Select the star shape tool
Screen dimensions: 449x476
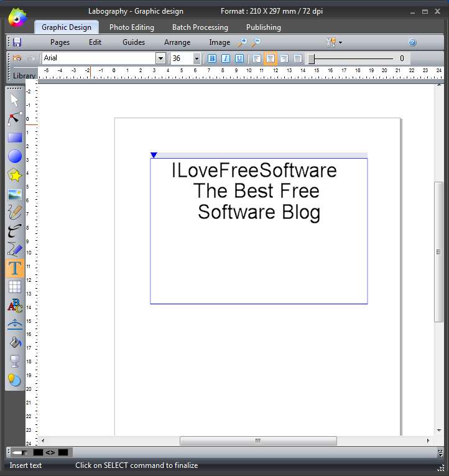click(x=14, y=175)
